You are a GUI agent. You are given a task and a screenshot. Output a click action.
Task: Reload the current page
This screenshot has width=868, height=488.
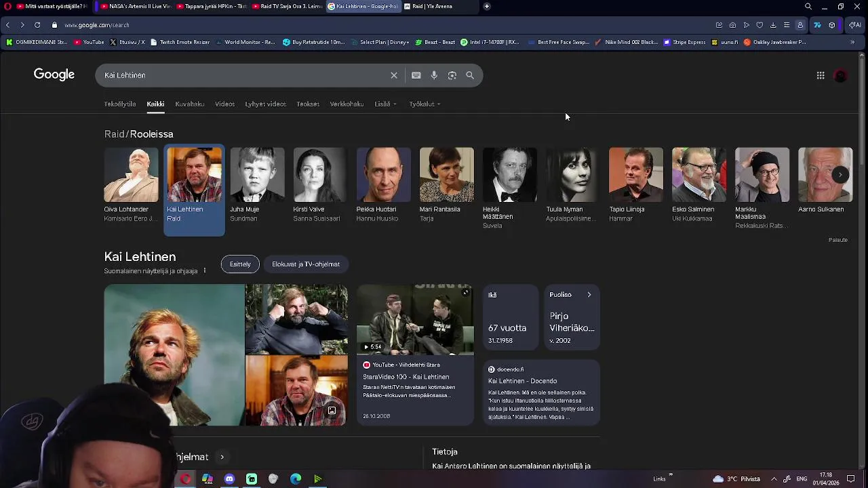[x=37, y=25]
